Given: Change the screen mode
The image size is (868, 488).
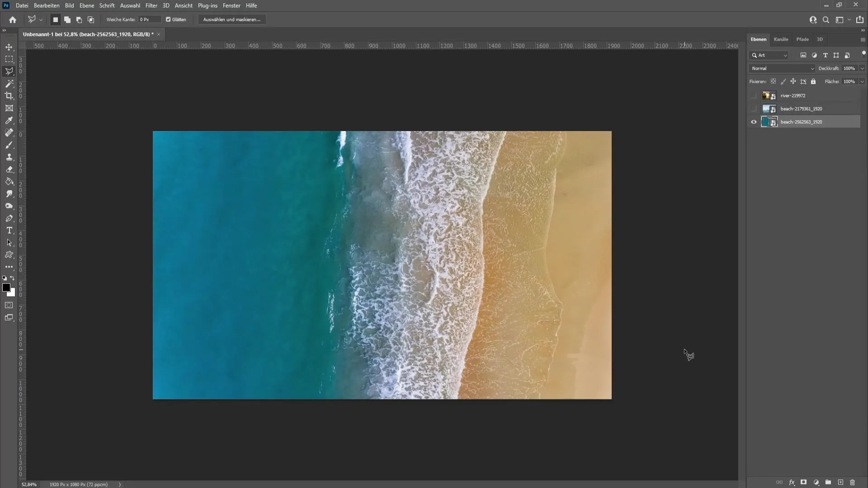Looking at the screenshot, I should (9, 318).
